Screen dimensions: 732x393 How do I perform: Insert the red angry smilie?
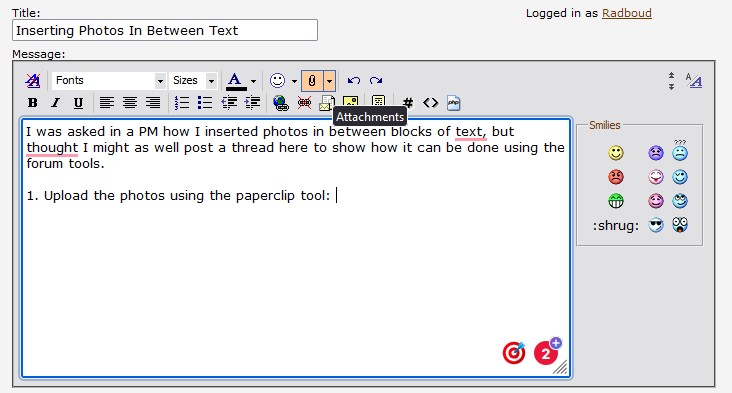coord(616,177)
